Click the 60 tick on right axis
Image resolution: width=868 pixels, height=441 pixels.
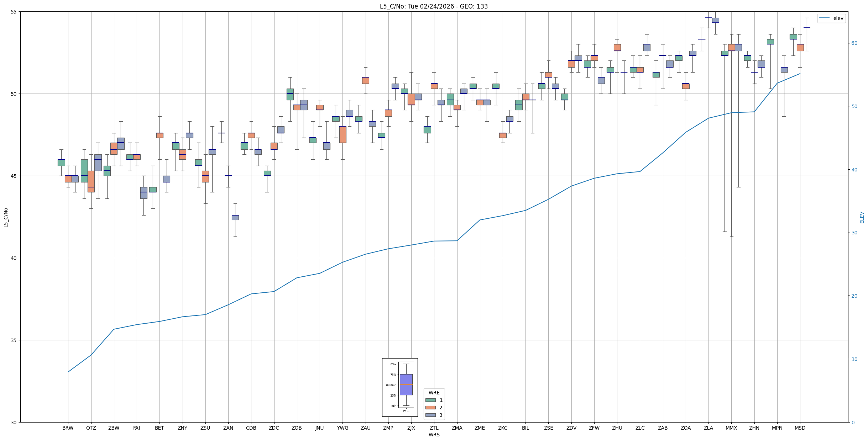coord(854,43)
